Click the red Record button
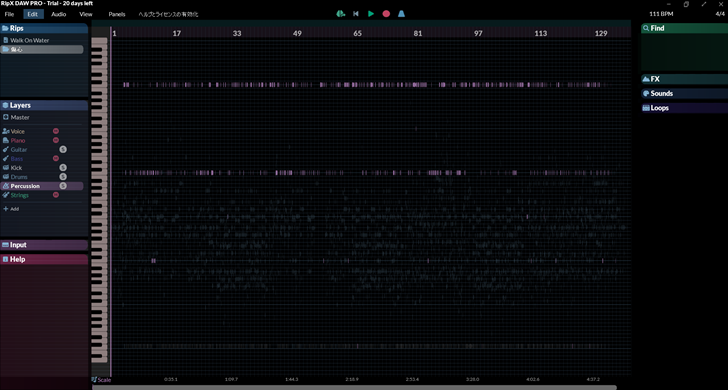 pos(386,14)
